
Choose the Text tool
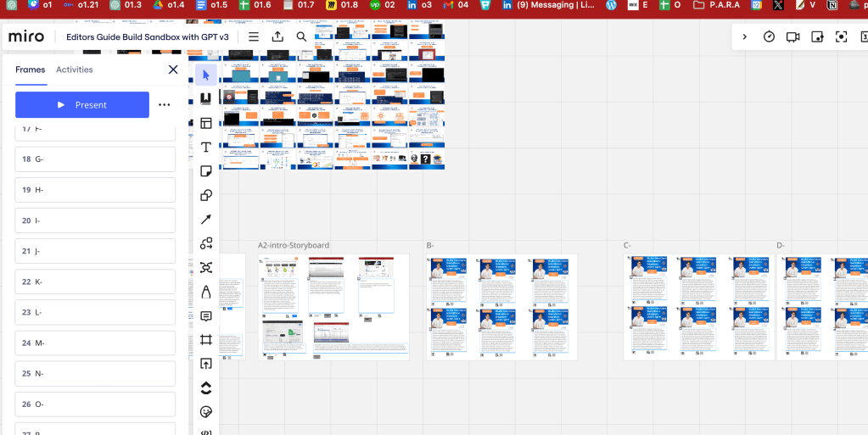(206, 148)
